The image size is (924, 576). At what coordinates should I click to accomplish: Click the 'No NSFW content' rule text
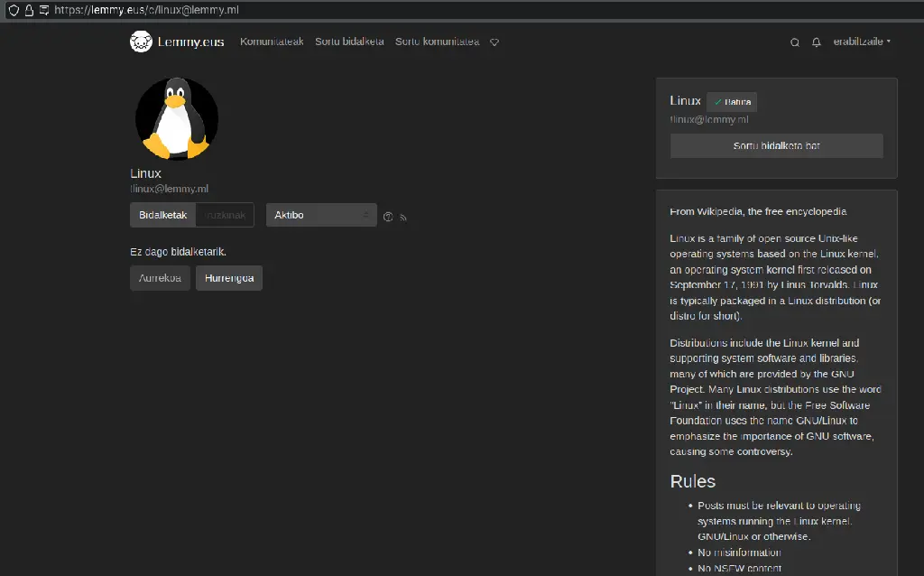(739, 569)
